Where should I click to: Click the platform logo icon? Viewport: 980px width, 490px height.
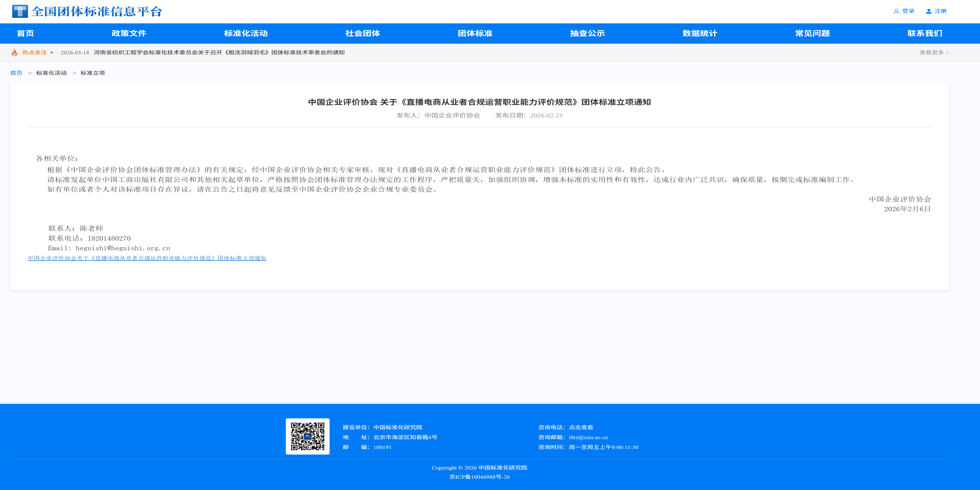(20, 11)
